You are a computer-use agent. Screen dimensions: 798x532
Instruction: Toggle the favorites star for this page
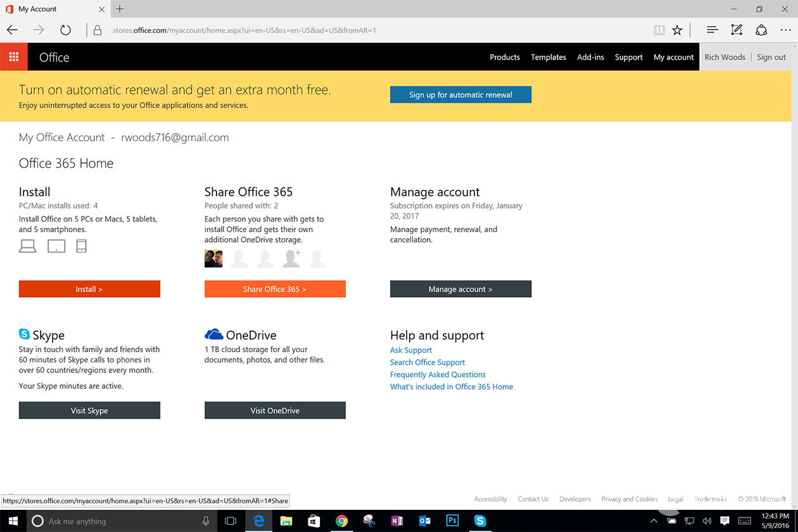[x=678, y=30]
